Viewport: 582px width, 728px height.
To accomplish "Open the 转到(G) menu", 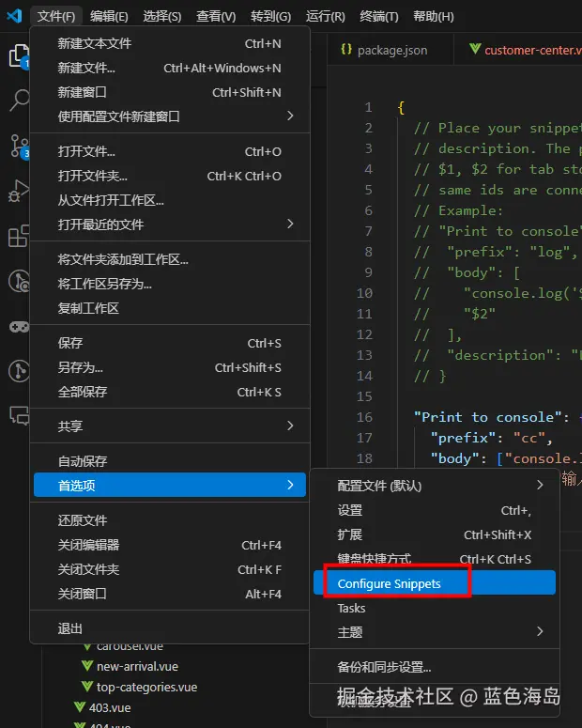I will [270, 17].
